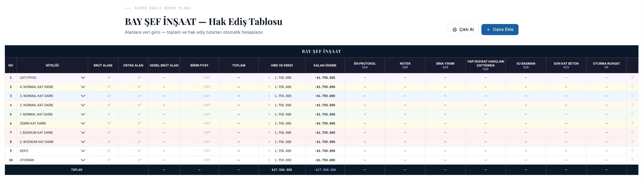Delete the ÇATI PİYES row with trash icon
Viewport: 644px width, 181px height.
tap(632, 77)
